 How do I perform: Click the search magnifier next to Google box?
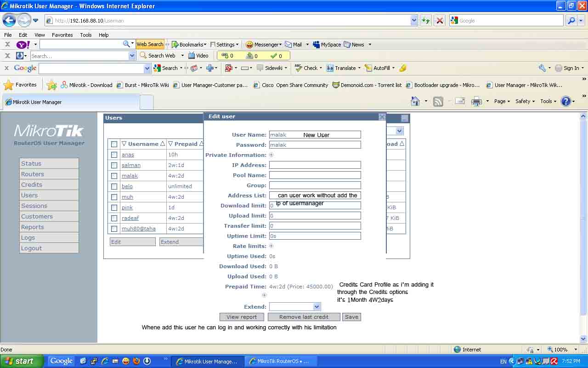(571, 20)
